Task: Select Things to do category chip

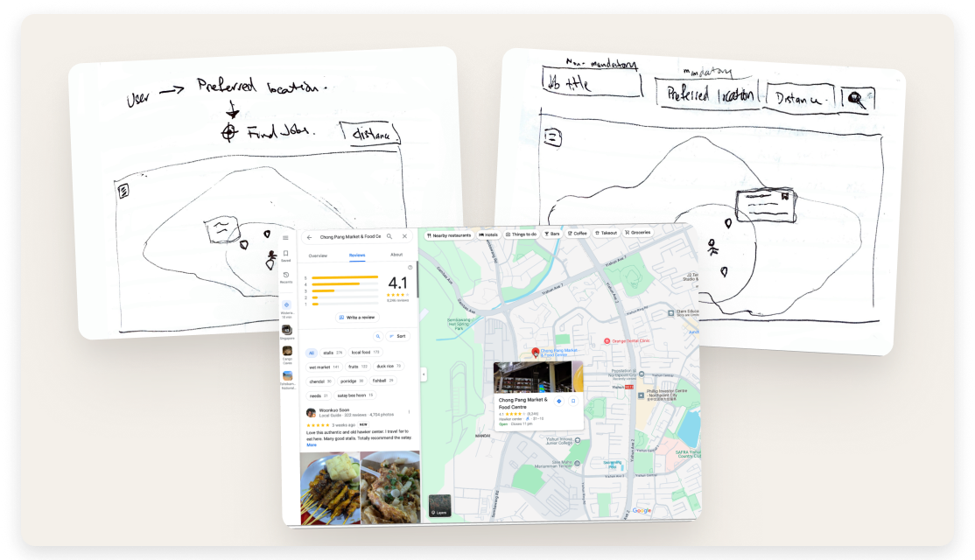Action: pos(521,234)
